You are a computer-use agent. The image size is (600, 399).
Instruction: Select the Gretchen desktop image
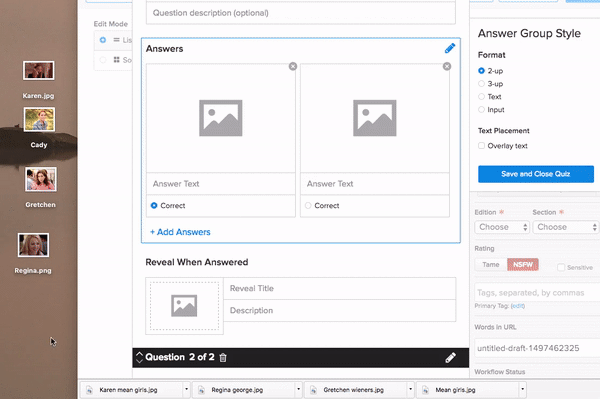[41, 179]
